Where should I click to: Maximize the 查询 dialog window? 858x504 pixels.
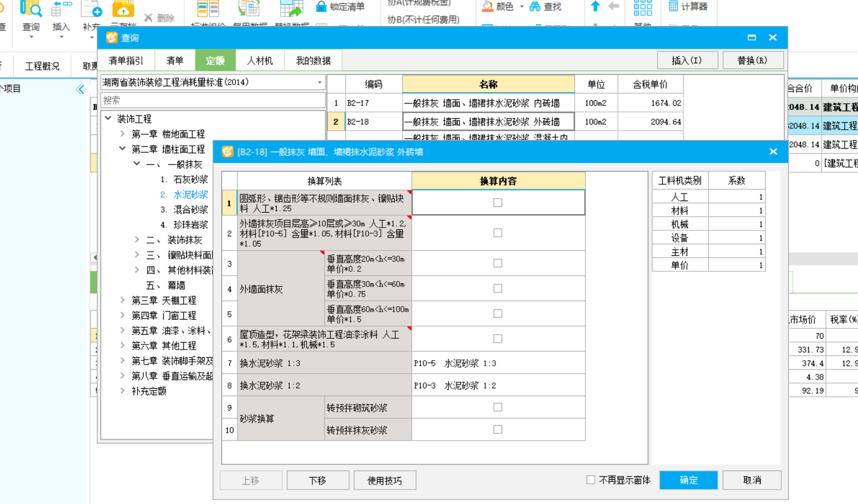pyautogui.click(x=751, y=37)
